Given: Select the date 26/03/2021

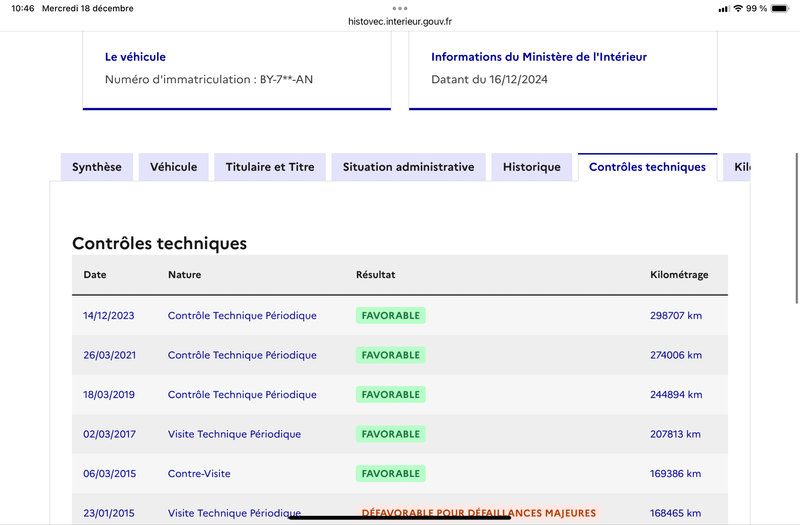Looking at the screenshot, I should tap(110, 355).
